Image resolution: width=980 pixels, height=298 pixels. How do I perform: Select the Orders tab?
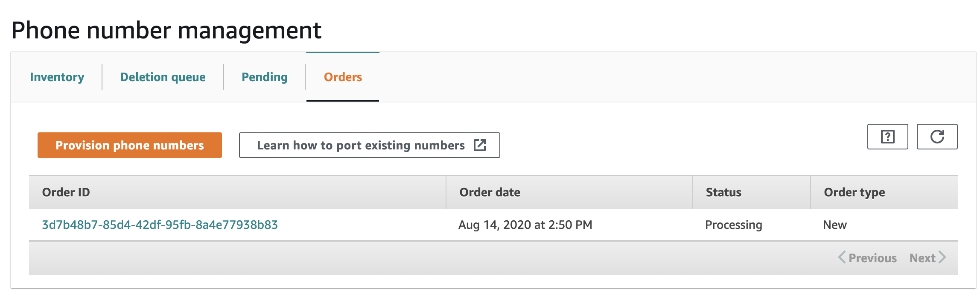click(x=343, y=77)
